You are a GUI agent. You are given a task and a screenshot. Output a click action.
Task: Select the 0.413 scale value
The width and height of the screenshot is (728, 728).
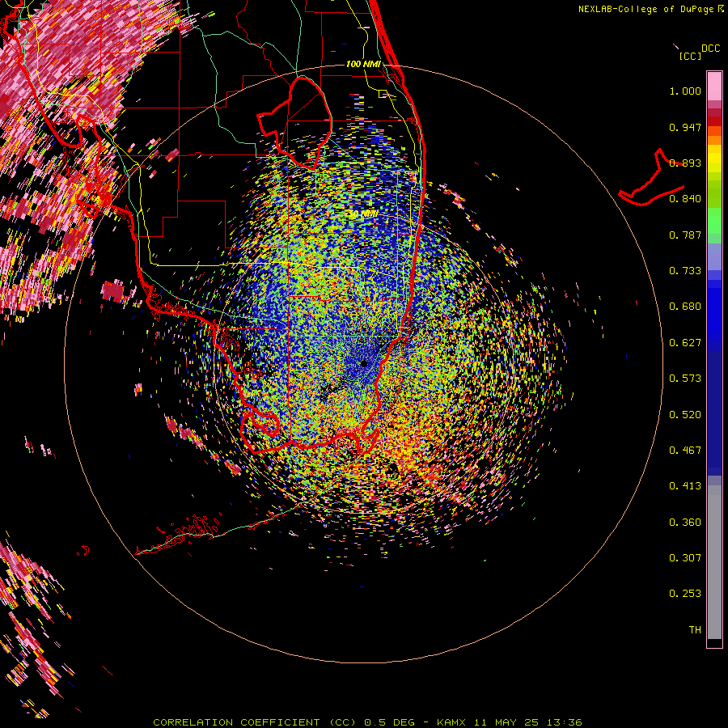tap(685, 486)
